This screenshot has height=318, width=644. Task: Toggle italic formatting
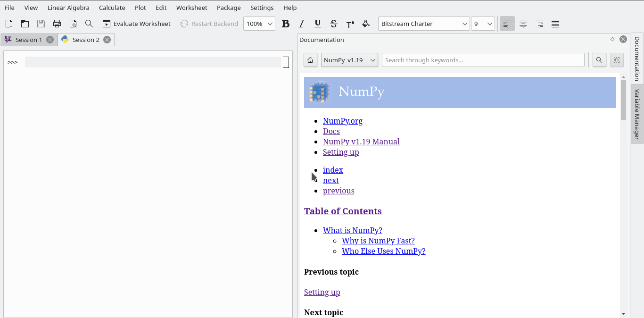[302, 24]
